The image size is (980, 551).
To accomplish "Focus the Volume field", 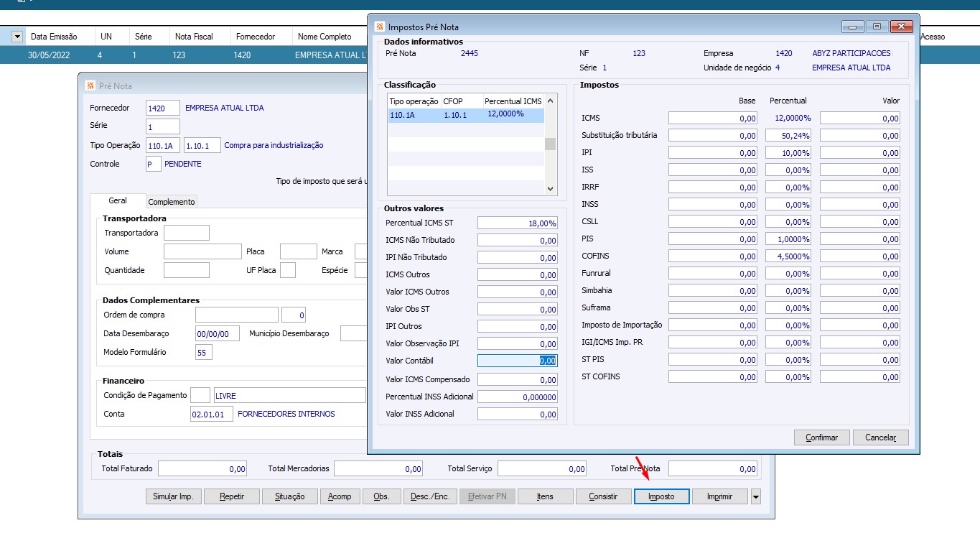I will [x=202, y=251].
